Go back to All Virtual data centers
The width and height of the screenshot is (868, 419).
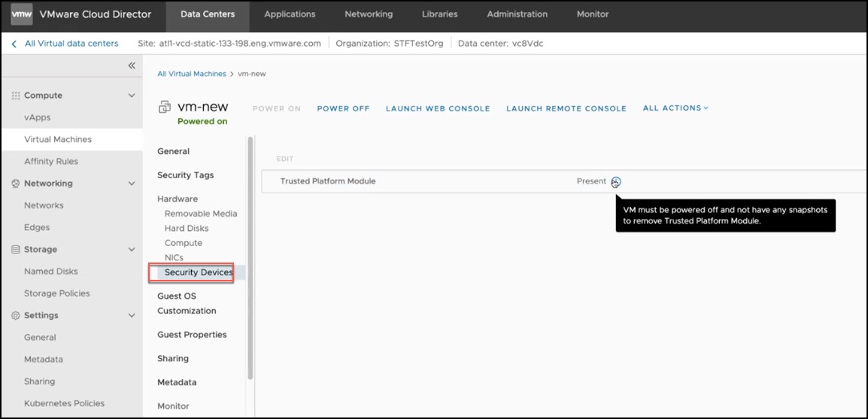point(71,44)
